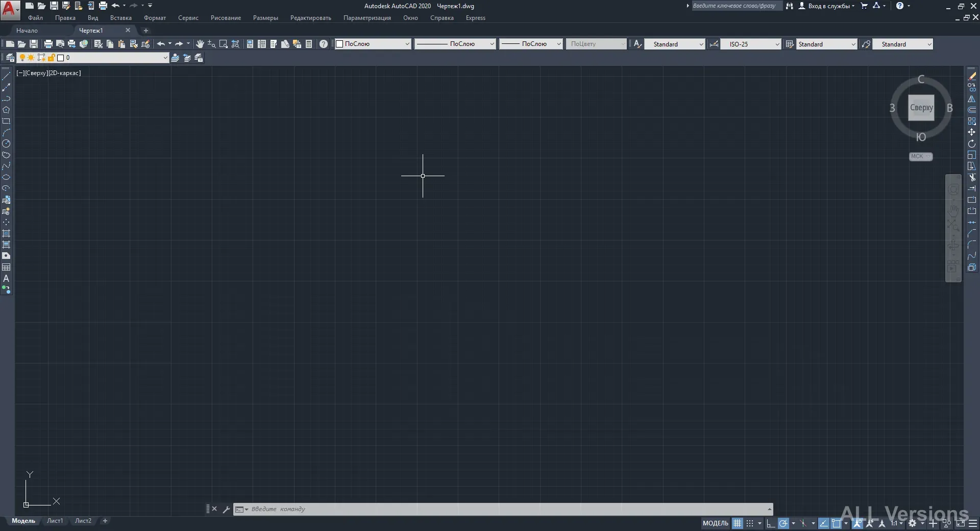Toggle object snap tracking in status bar
The height and width of the screenshot is (531, 980).
pos(824,523)
